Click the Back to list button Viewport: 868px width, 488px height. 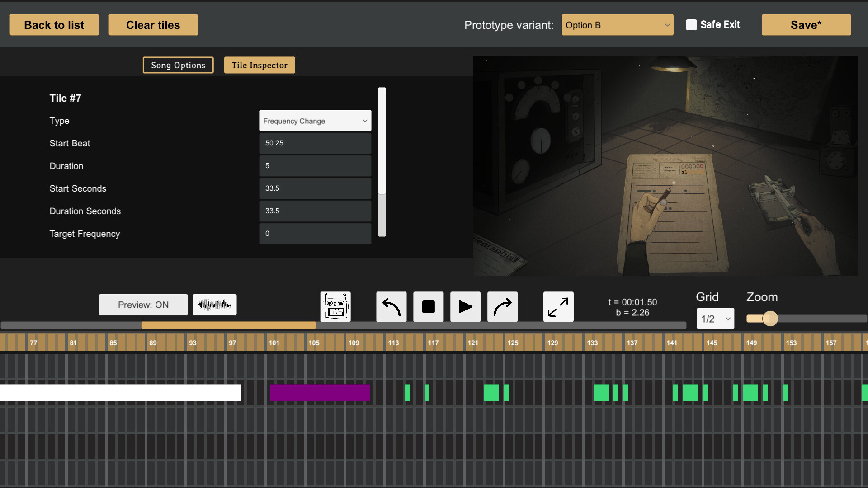click(x=54, y=25)
